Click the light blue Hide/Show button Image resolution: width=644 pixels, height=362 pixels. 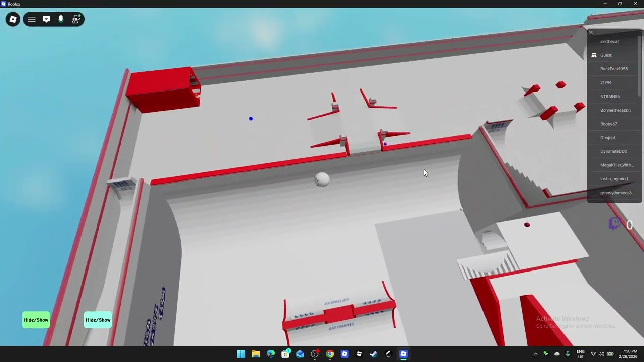(x=98, y=320)
